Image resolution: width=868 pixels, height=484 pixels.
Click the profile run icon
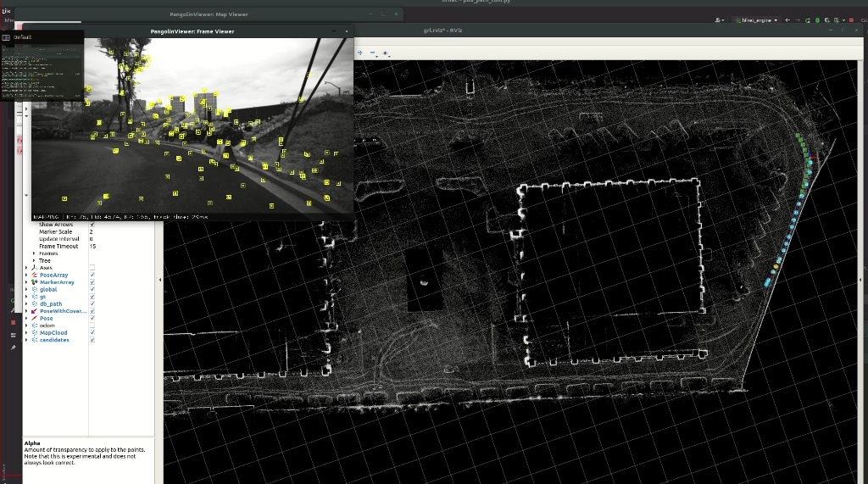point(837,20)
